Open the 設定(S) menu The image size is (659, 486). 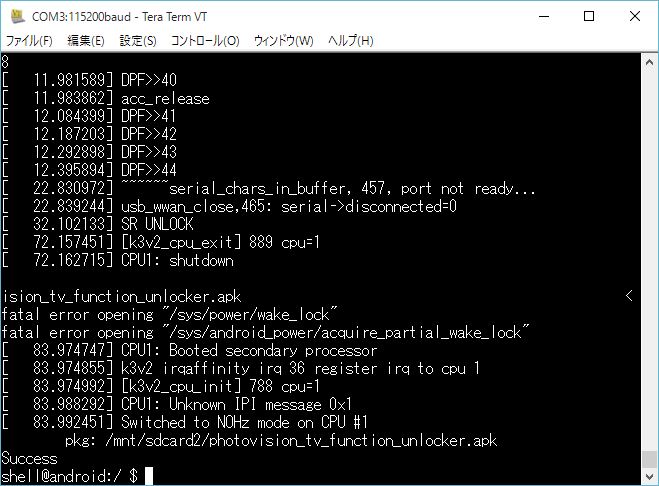(x=138, y=41)
